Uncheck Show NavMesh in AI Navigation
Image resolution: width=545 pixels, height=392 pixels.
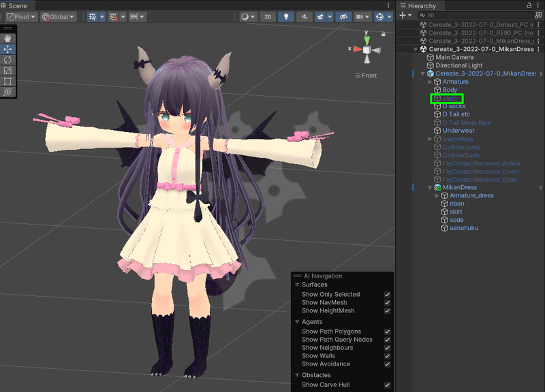coord(388,303)
